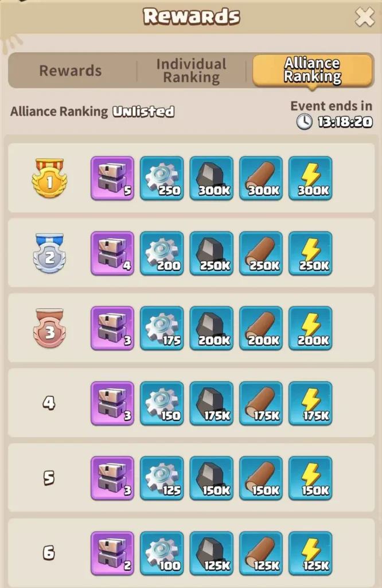Tap the 150K stone reward in rank 5

click(x=211, y=478)
